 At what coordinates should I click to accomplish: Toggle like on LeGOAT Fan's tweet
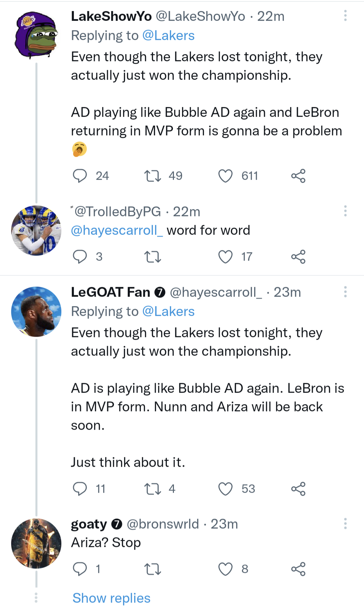pos(226,488)
